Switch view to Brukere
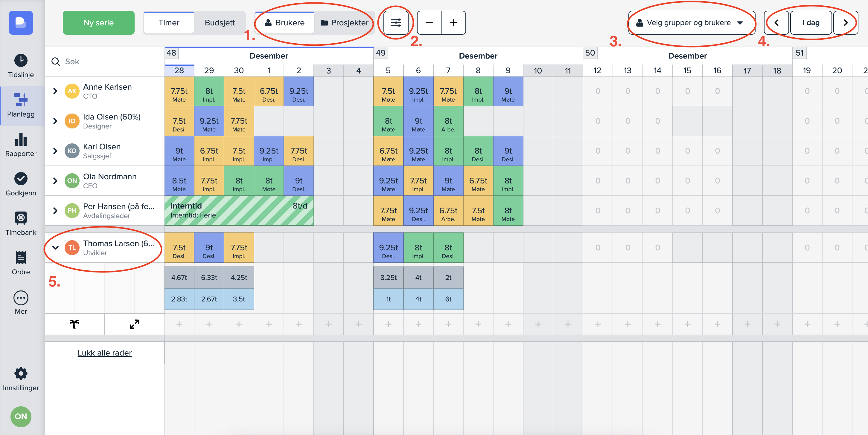This screenshot has height=435, width=868. tap(285, 23)
